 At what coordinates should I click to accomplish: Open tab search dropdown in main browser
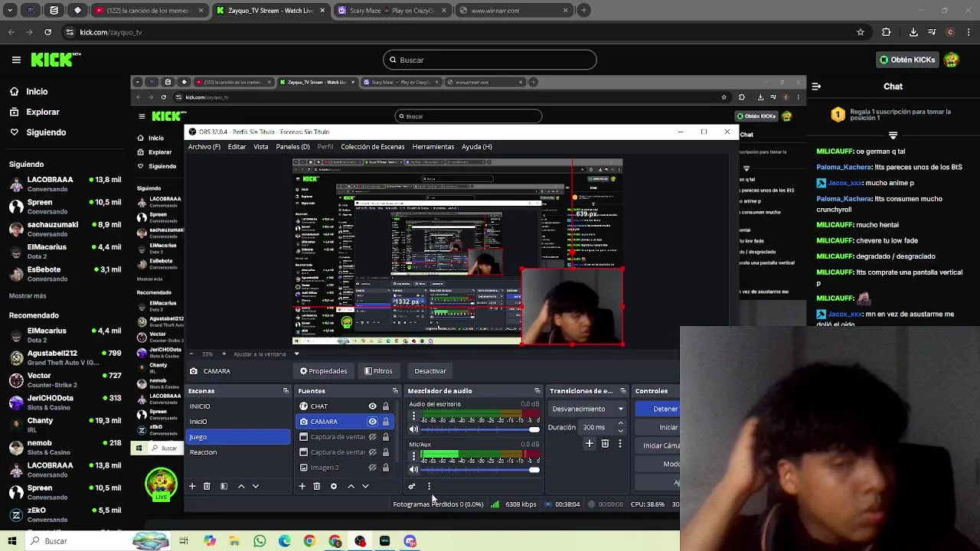point(11,11)
